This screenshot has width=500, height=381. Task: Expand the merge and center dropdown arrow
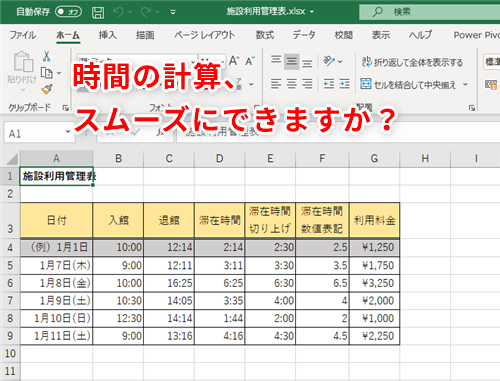[x=465, y=84]
